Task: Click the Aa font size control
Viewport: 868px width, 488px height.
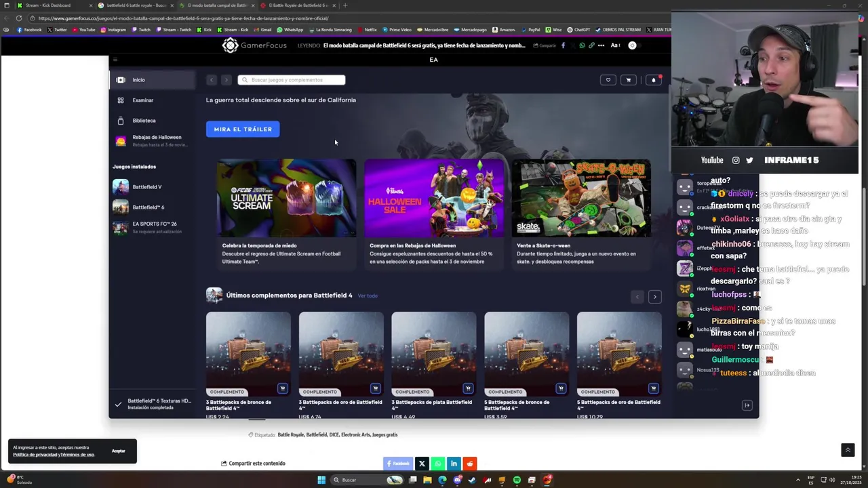Action: [x=615, y=45]
